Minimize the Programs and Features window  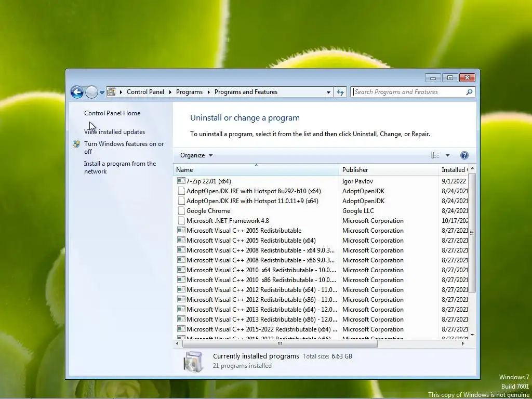[433, 78]
